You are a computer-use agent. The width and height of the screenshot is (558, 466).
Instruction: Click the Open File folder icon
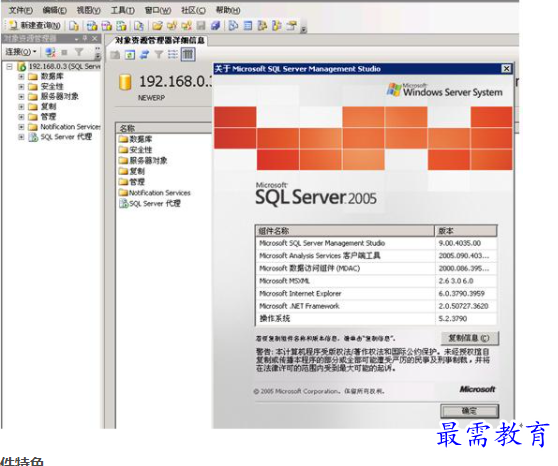pyautogui.click(x=157, y=26)
